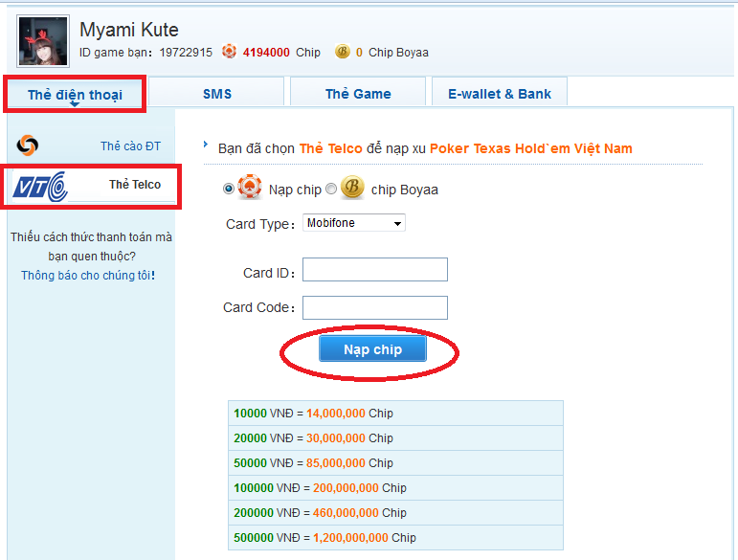Click the gold Boyaa coin icon in header

point(342,52)
